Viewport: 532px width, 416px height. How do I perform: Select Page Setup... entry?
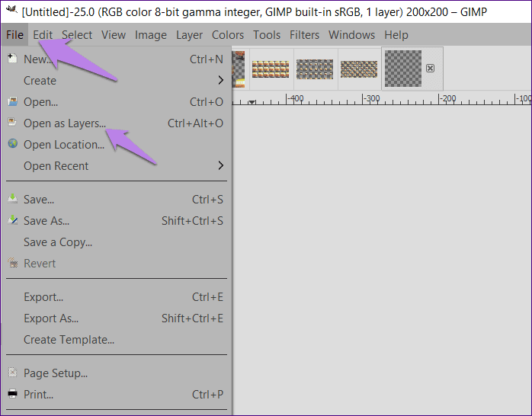tap(117, 373)
